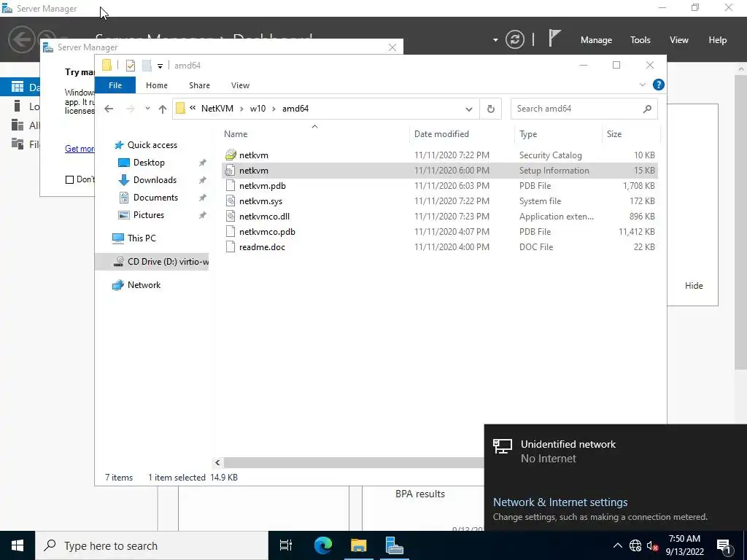Launch Microsoft Edge from taskbar
The image size is (747, 560).
point(322,545)
